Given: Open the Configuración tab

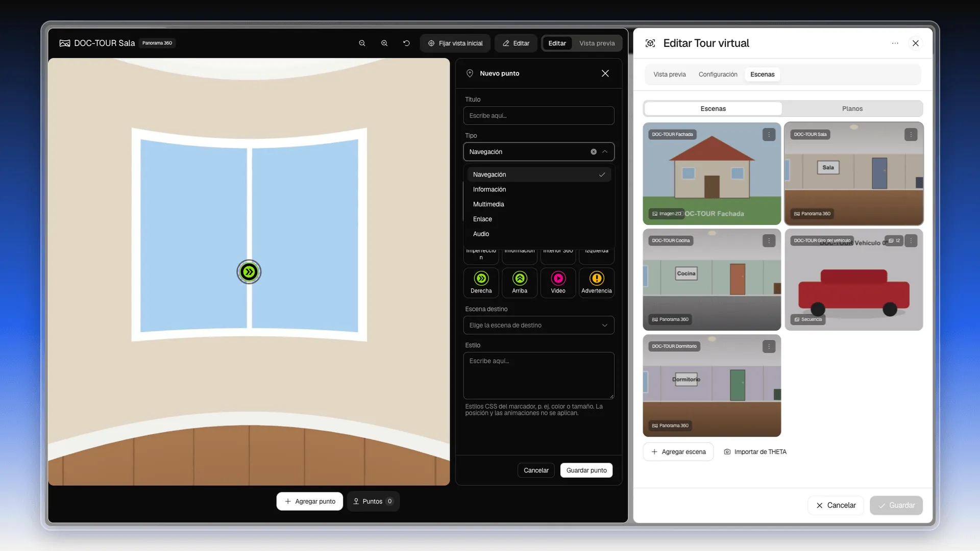Looking at the screenshot, I should pyautogui.click(x=718, y=74).
